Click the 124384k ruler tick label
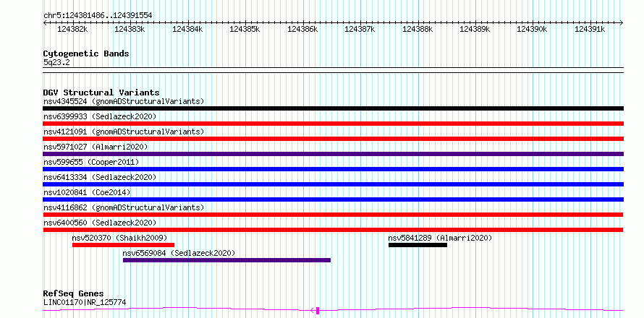644x318 pixels. click(x=187, y=30)
